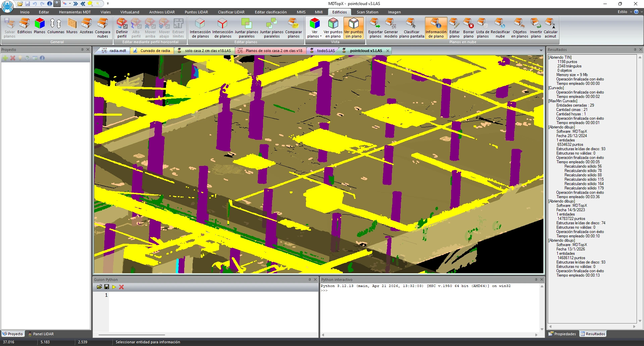Viewport: 644px width, 346px height.
Task: Toggle auto-hide pin on Guion Python panel
Action: (310, 279)
